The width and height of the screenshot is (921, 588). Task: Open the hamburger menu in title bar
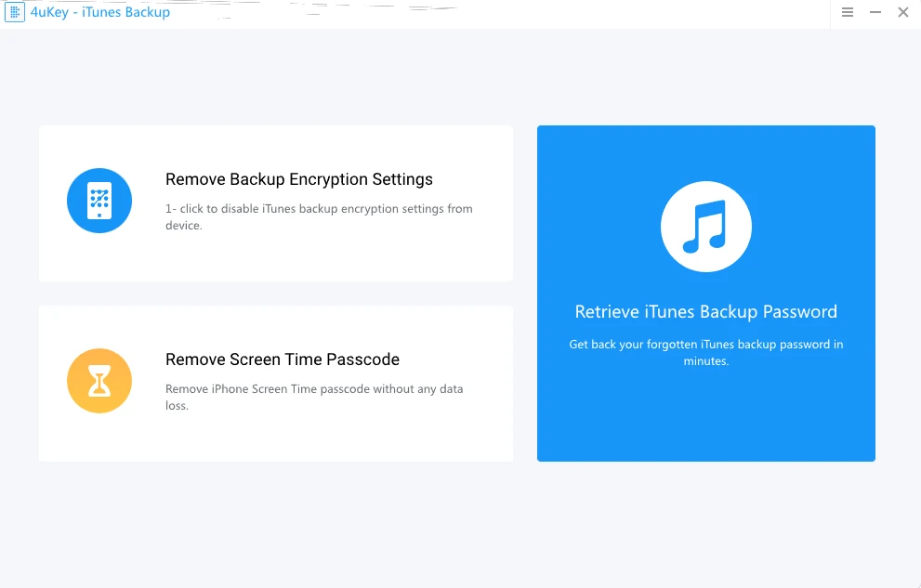pyautogui.click(x=847, y=12)
